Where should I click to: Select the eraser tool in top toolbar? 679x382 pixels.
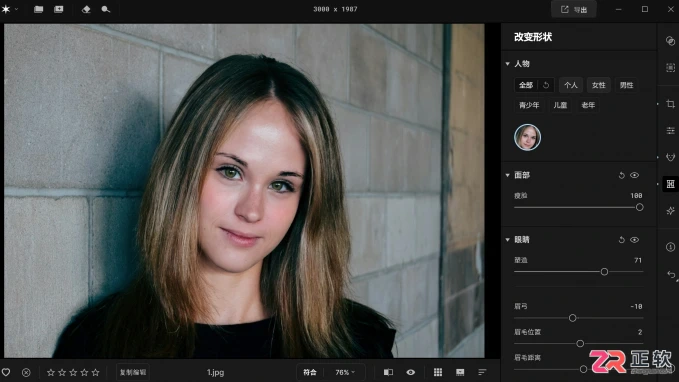click(x=86, y=9)
